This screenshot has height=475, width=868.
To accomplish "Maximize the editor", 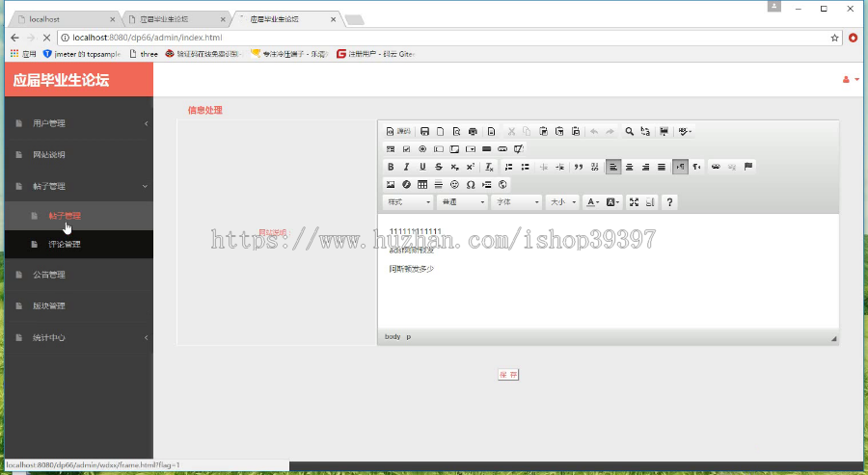I will pos(634,202).
